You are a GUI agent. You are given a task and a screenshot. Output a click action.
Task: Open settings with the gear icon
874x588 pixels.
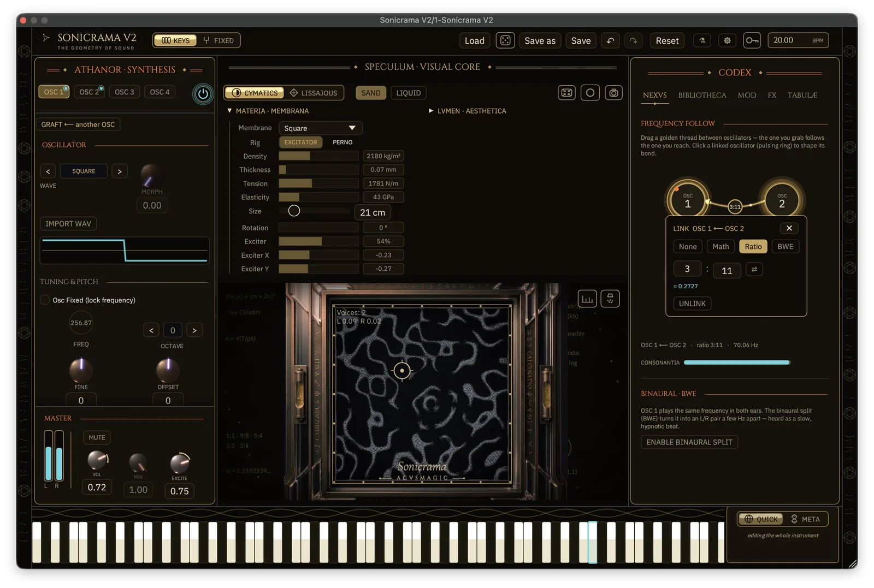coord(727,40)
